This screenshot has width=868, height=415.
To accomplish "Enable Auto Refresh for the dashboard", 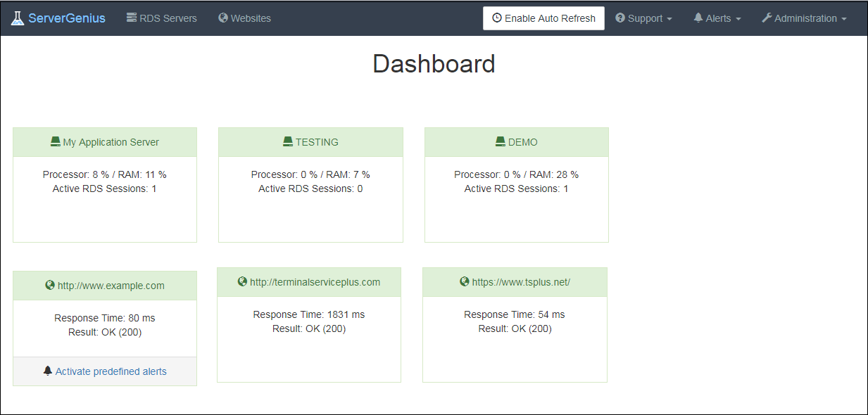I will click(x=543, y=18).
